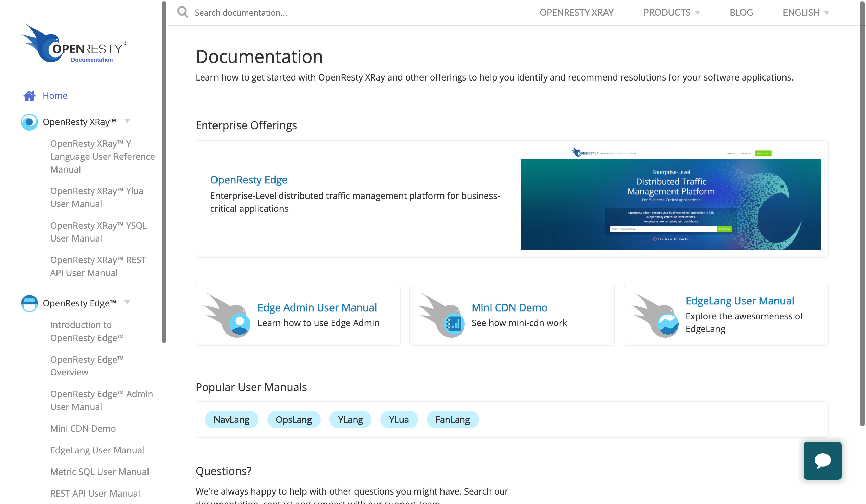Click the OpenResty Edge heading link
866x504 pixels.
pos(249,180)
